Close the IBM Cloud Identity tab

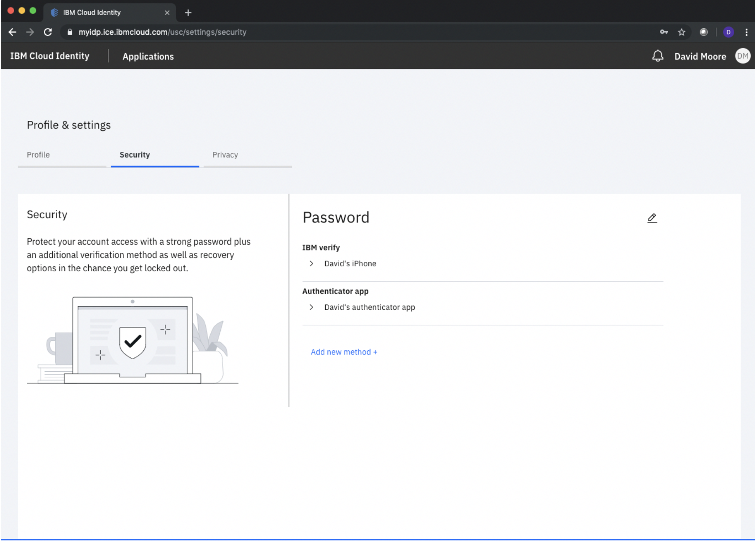tap(167, 13)
